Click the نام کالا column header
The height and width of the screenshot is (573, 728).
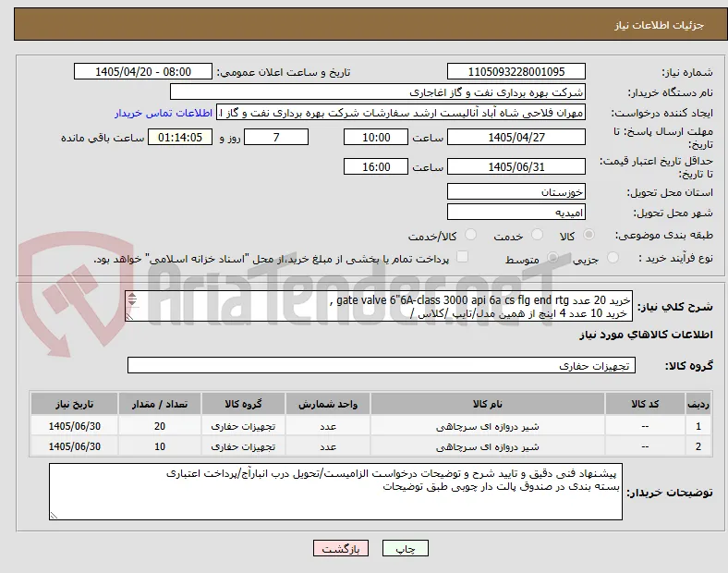tap(488, 404)
